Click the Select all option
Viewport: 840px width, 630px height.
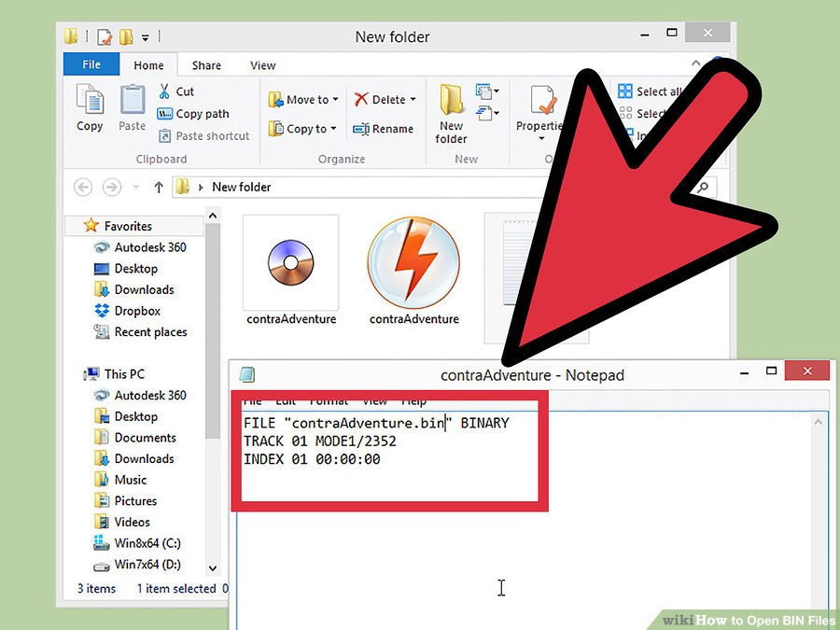point(650,91)
